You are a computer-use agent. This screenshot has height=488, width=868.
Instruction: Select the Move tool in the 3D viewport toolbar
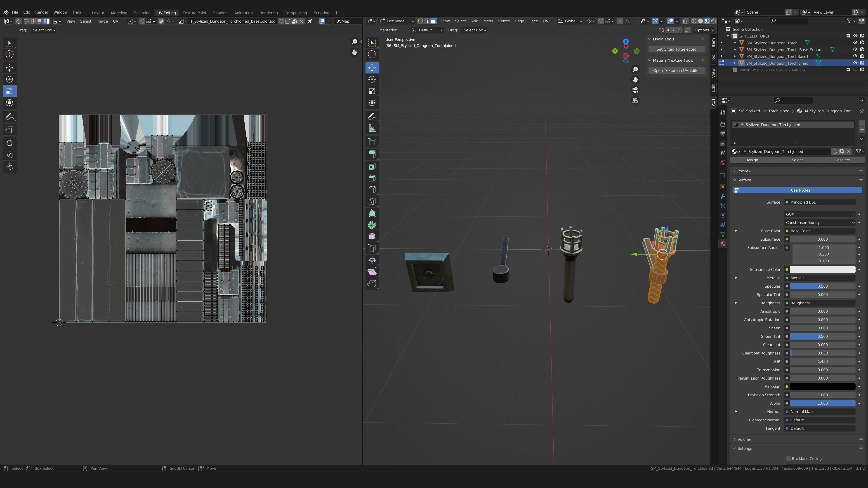[372, 68]
